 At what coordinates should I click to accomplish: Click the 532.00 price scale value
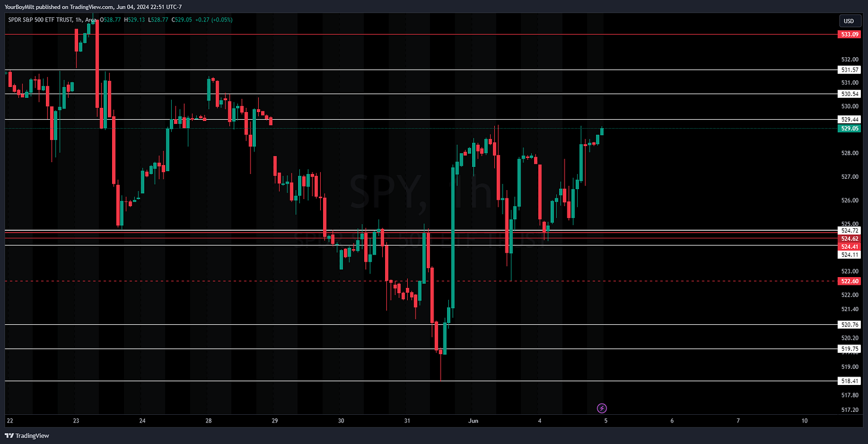click(x=849, y=60)
